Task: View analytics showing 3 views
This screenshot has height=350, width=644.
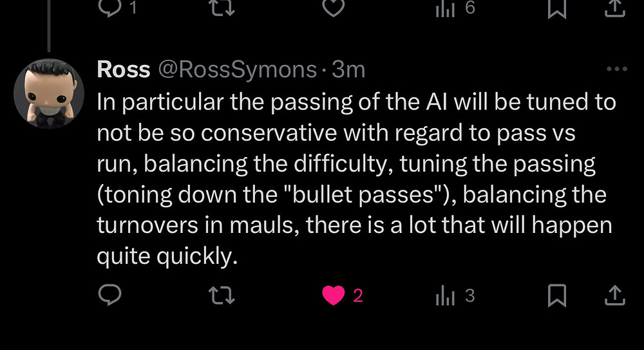Action: point(455,295)
